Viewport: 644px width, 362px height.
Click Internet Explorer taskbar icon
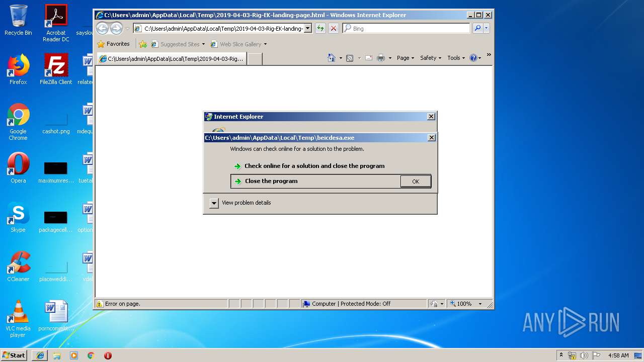click(x=40, y=355)
